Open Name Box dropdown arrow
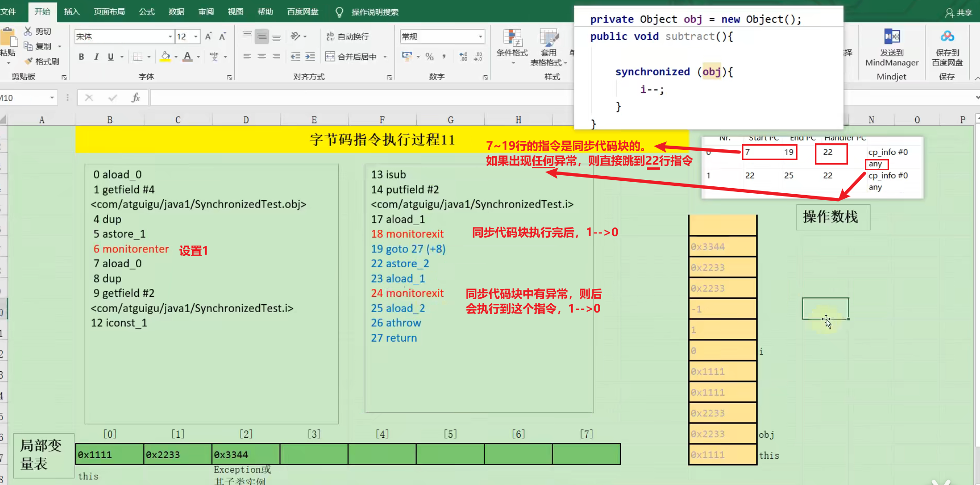The image size is (980, 485). tap(52, 98)
